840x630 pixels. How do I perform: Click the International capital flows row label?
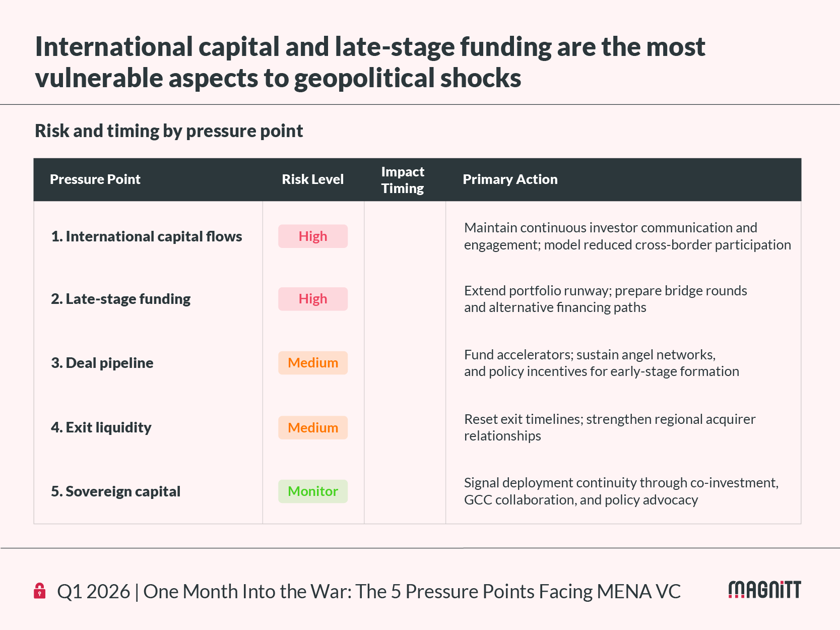147,236
